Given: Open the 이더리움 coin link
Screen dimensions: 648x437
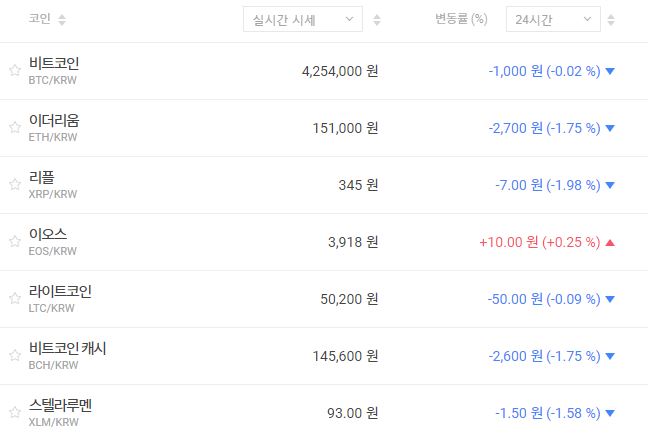Looking at the screenshot, I should pos(54,121).
